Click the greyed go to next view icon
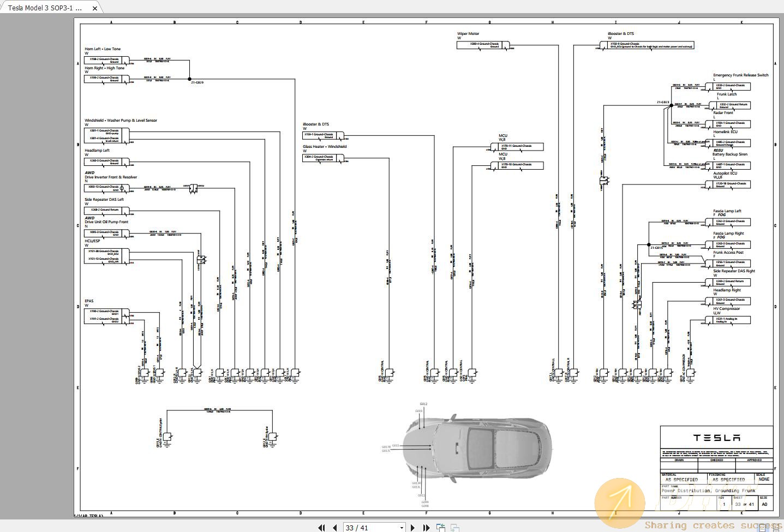The width and height of the screenshot is (784, 532). [x=454, y=528]
